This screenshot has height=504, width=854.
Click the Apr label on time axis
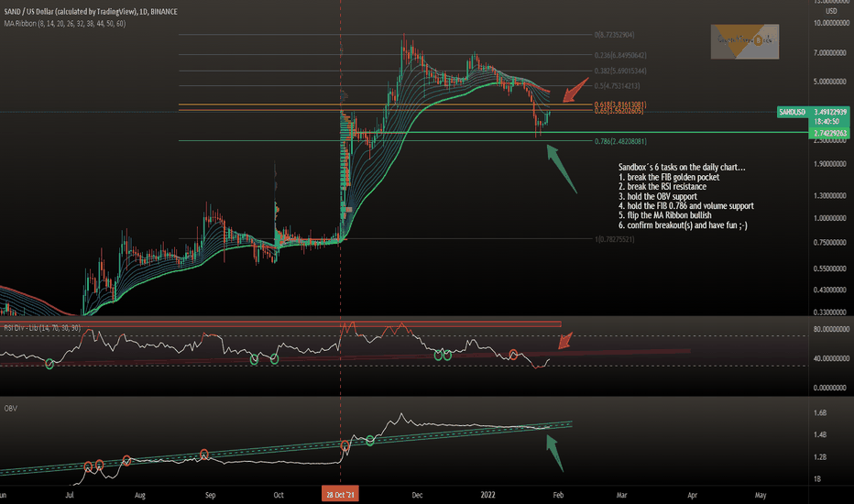692,495
